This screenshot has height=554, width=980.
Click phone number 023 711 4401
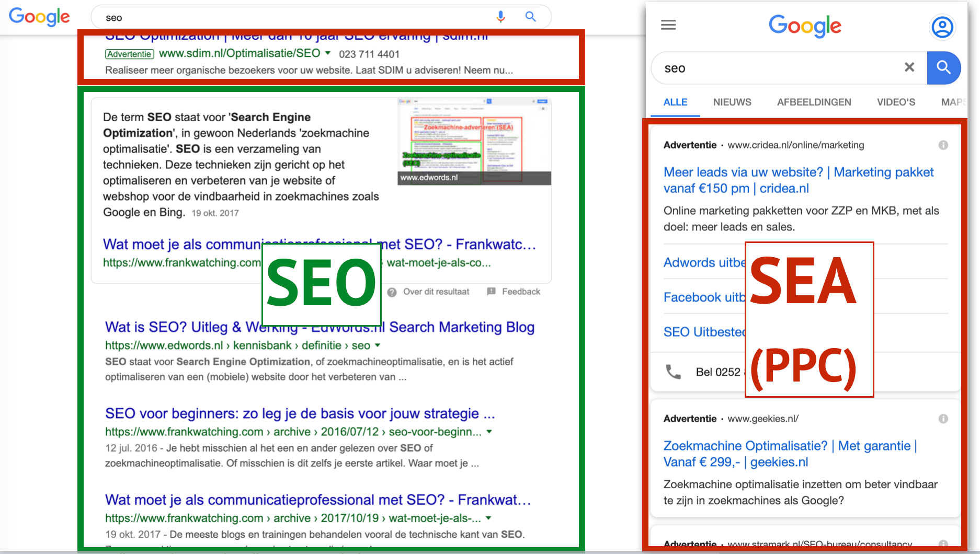(x=369, y=54)
